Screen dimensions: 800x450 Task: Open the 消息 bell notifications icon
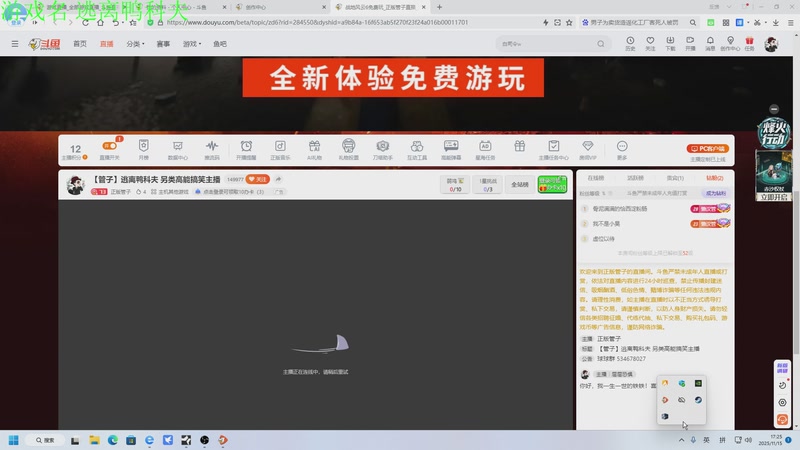pos(710,43)
